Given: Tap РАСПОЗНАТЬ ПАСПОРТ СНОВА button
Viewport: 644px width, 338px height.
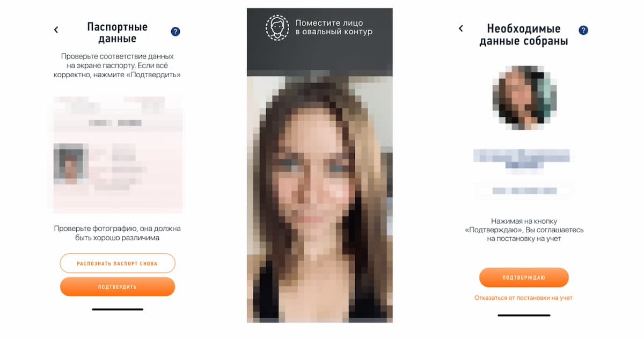Looking at the screenshot, I should (118, 263).
